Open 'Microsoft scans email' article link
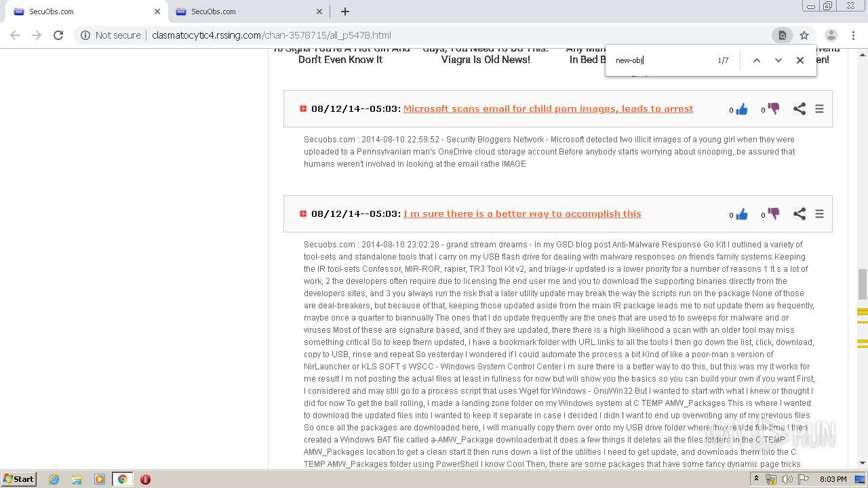 pyautogui.click(x=548, y=108)
